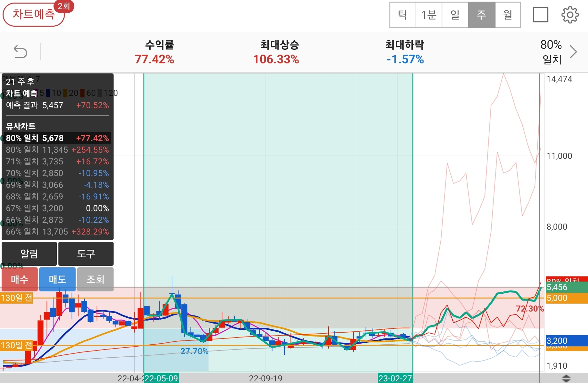The height and width of the screenshot is (383, 588).
Task: Tap the blue 매도 sell button
Action: pos(57,279)
